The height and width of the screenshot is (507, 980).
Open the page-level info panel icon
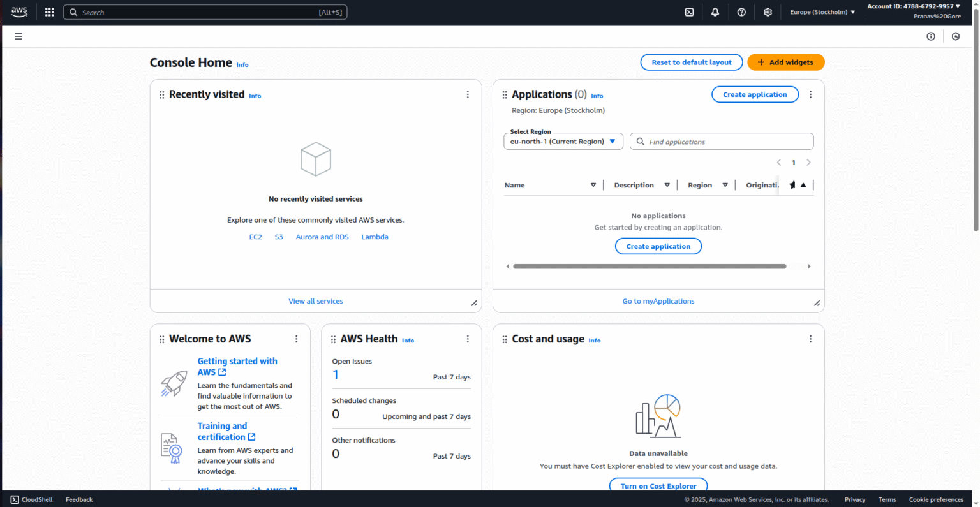point(930,36)
